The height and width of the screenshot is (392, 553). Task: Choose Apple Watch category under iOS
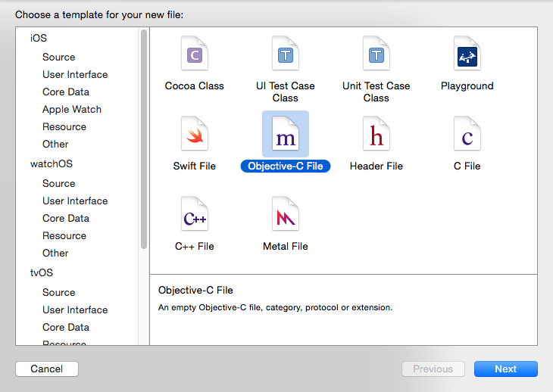(72, 109)
